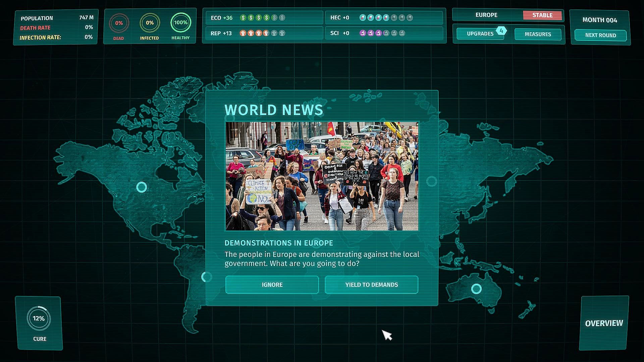
Task: Click the red Stable status label
Action: (x=542, y=15)
